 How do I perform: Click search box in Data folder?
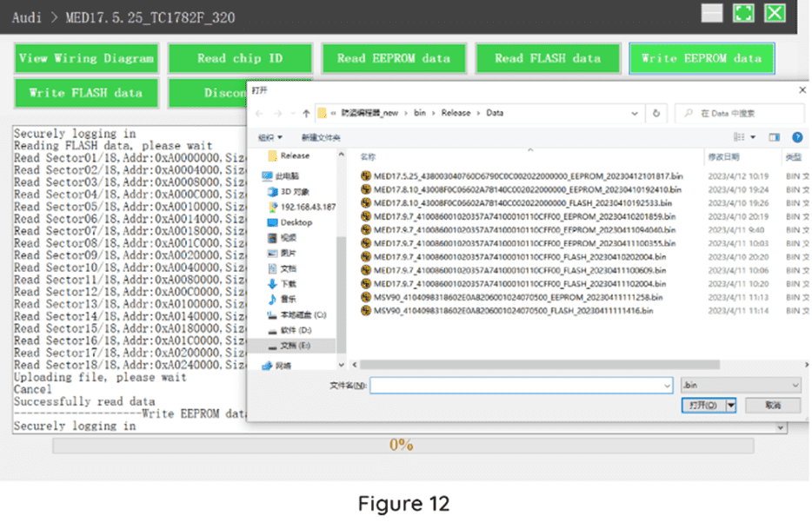click(x=740, y=113)
